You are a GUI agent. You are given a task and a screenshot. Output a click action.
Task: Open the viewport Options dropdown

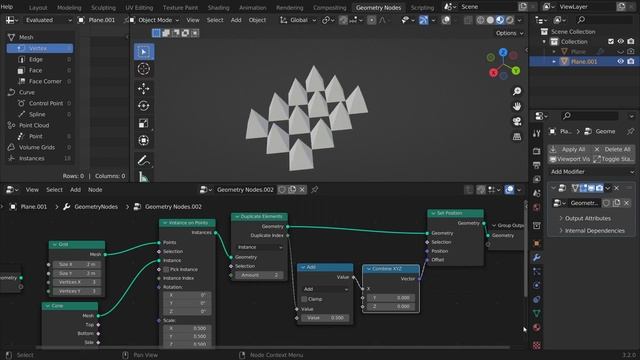pyautogui.click(x=509, y=33)
